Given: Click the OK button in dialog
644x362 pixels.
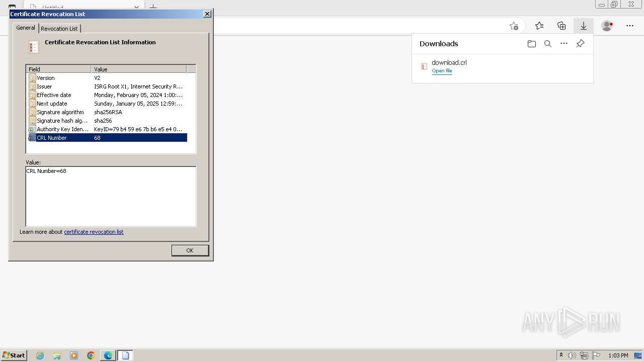Looking at the screenshot, I should coord(190,250).
